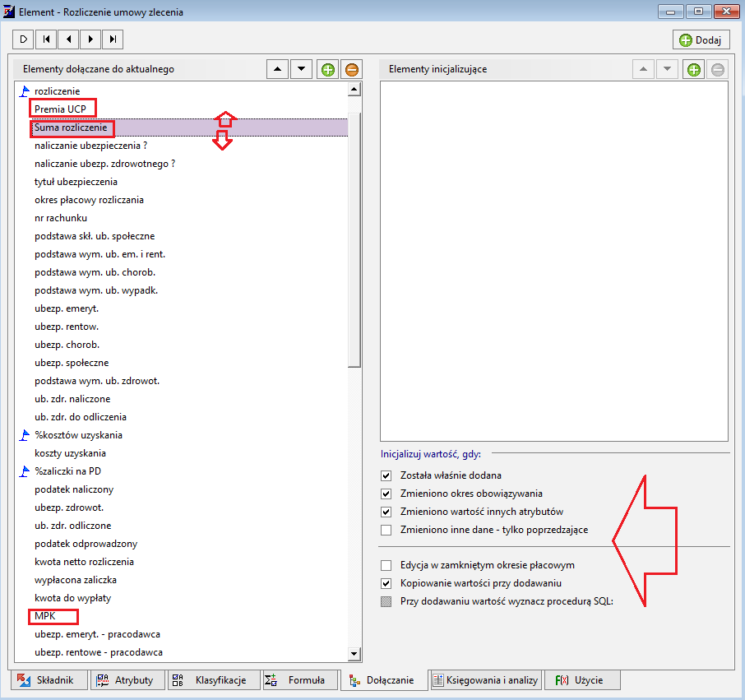Open the Atrybuty tab

click(x=127, y=680)
